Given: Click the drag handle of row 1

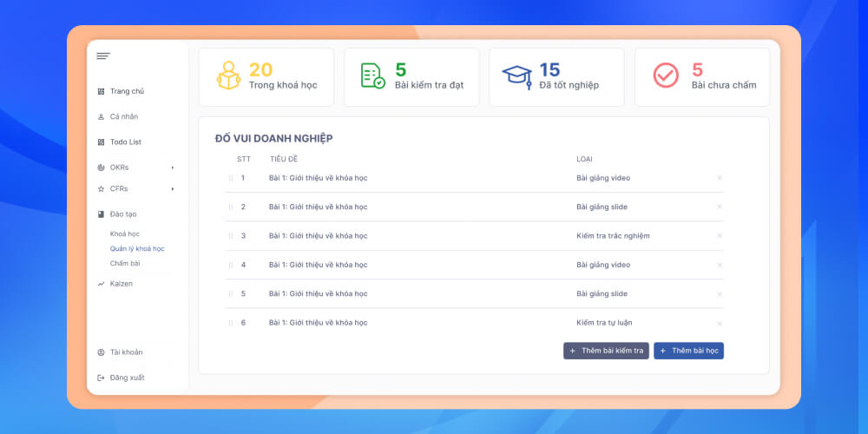Looking at the screenshot, I should [x=231, y=178].
